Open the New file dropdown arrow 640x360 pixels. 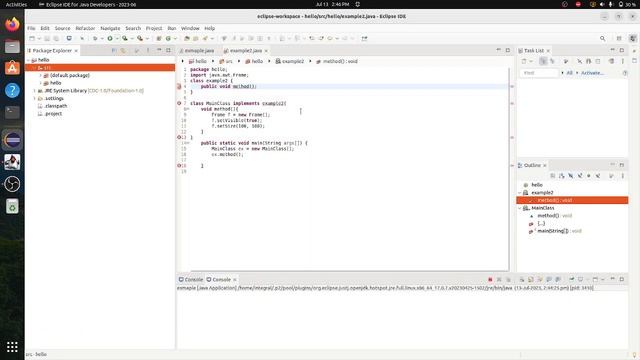(39, 38)
